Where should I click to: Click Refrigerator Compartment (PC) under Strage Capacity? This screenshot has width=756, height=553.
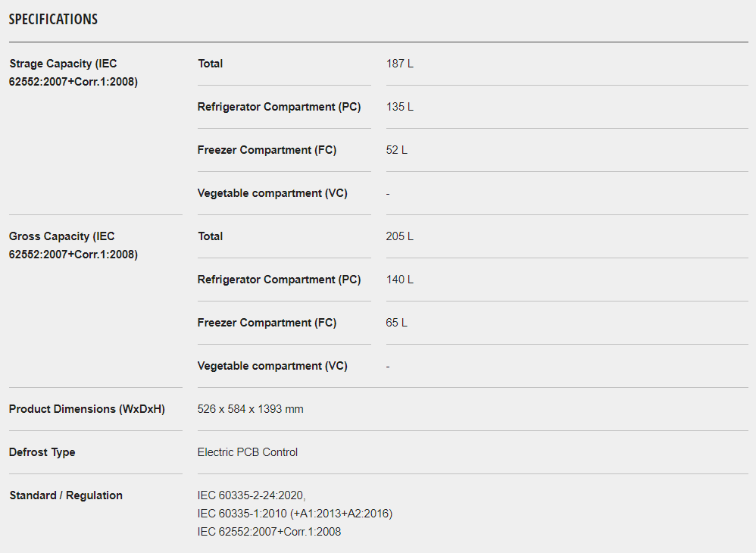click(x=279, y=107)
